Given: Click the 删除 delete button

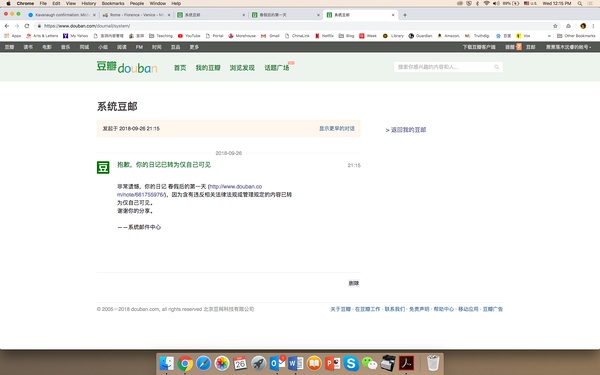Looking at the screenshot, I should tap(354, 283).
